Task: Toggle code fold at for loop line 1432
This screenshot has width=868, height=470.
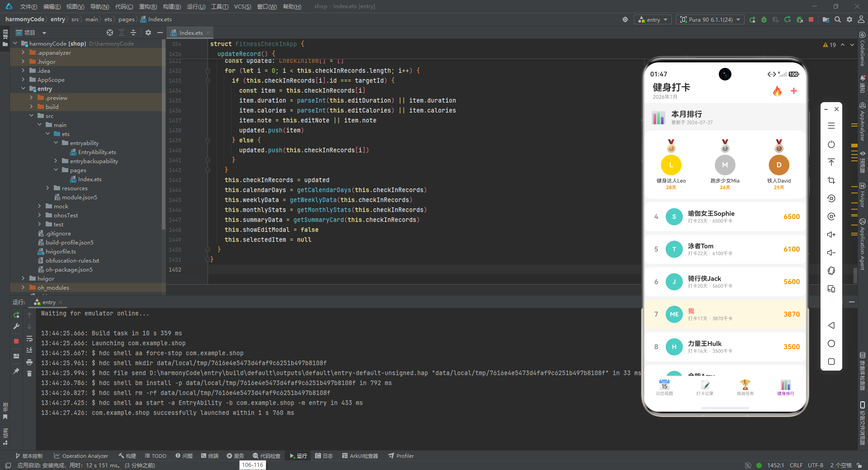Action: point(208,70)
